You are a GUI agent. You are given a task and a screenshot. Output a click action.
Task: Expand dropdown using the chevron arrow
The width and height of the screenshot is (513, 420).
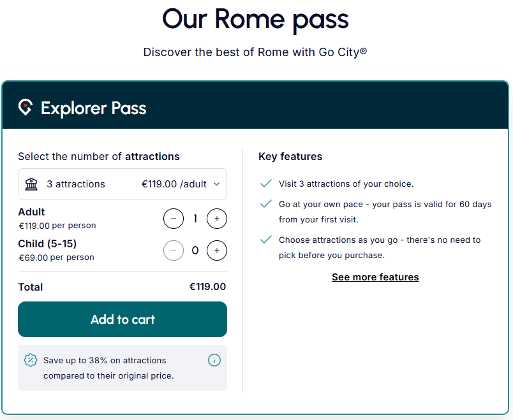click(216, 184)
